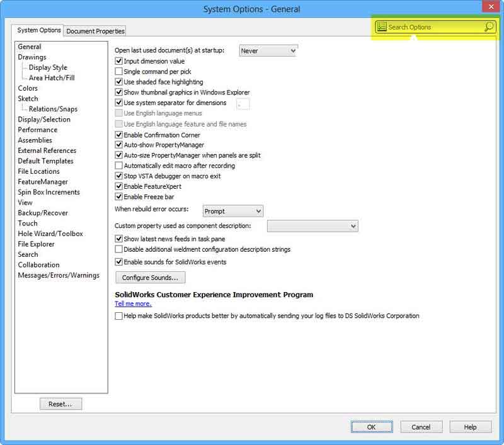Follow the Tell me more link

point(133,304)
